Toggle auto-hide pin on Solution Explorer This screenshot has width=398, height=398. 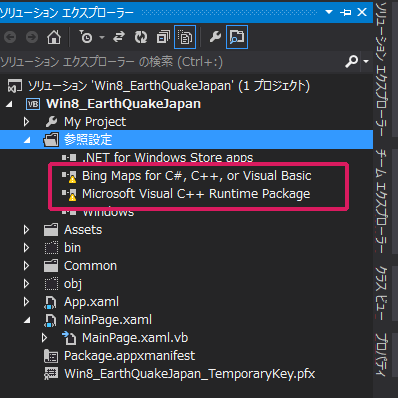[345, 12]
